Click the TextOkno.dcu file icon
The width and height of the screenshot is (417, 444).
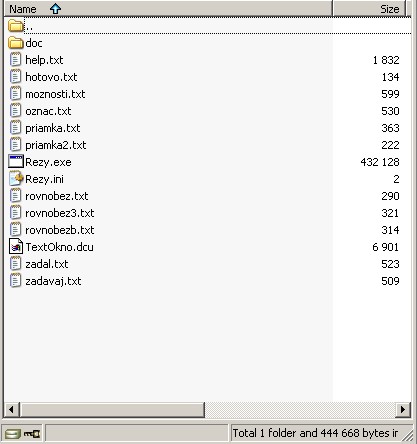(16, 247)
